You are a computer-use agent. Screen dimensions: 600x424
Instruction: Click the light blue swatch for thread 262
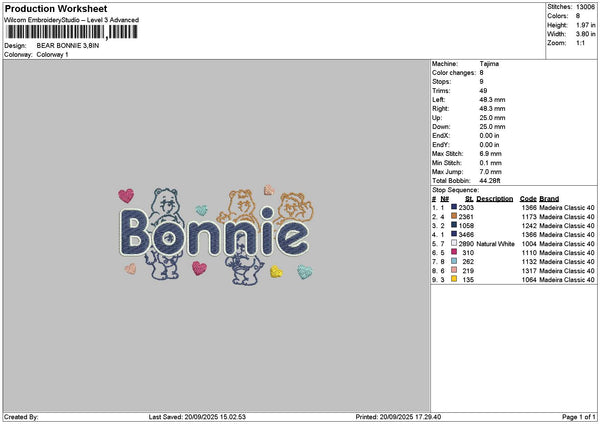click(454, 261)
